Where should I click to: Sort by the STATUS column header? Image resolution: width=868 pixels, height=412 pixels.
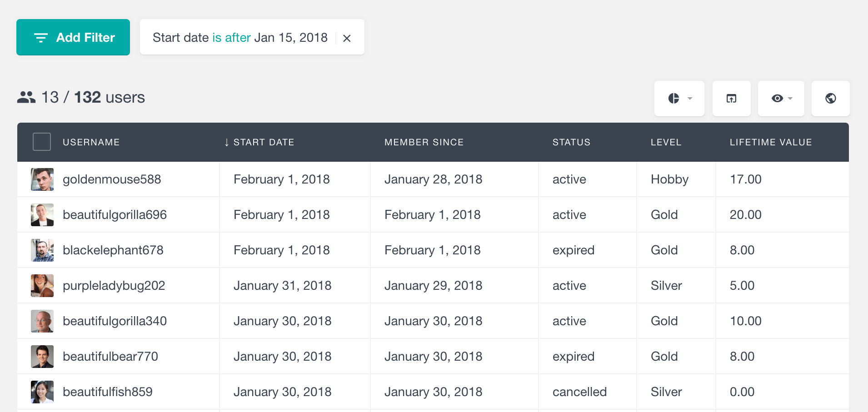click(x=571, y=142)
